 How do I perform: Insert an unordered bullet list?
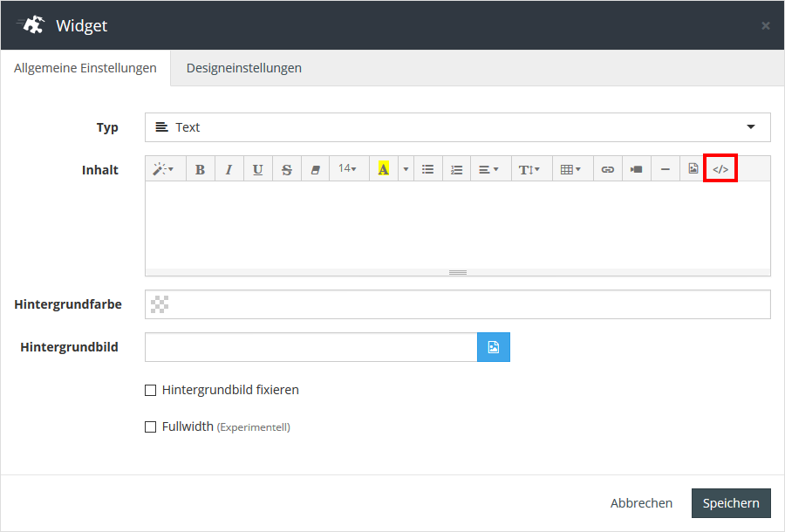coord(427,169)
